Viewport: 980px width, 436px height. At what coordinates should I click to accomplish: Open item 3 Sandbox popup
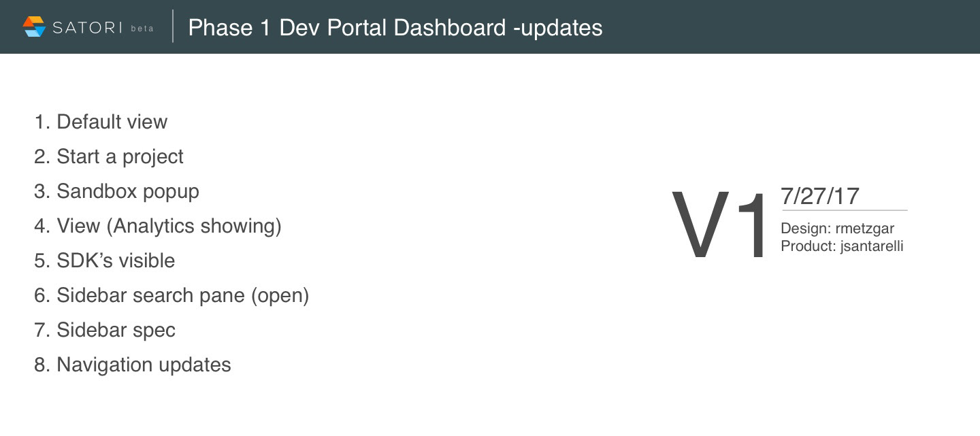[116, 191]
